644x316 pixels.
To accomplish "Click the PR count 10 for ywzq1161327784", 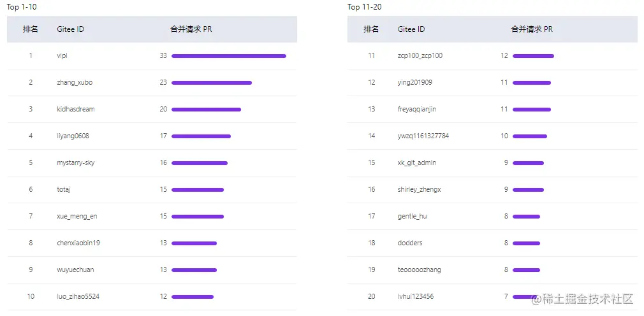I will (x=504, y=136).
